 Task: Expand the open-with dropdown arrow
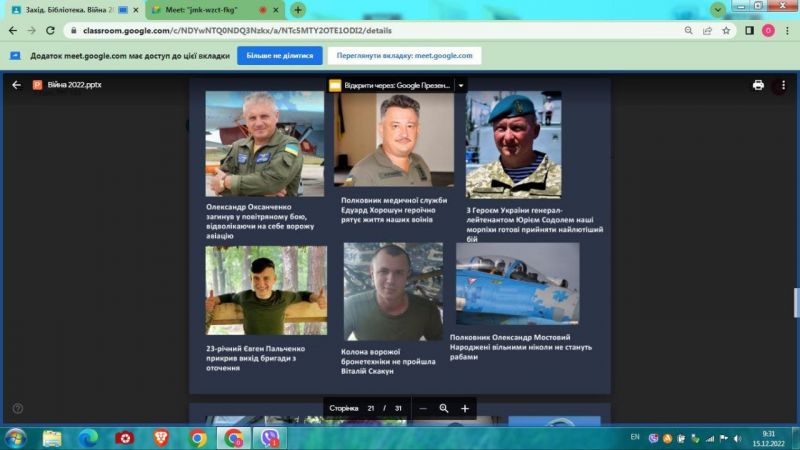461,85
